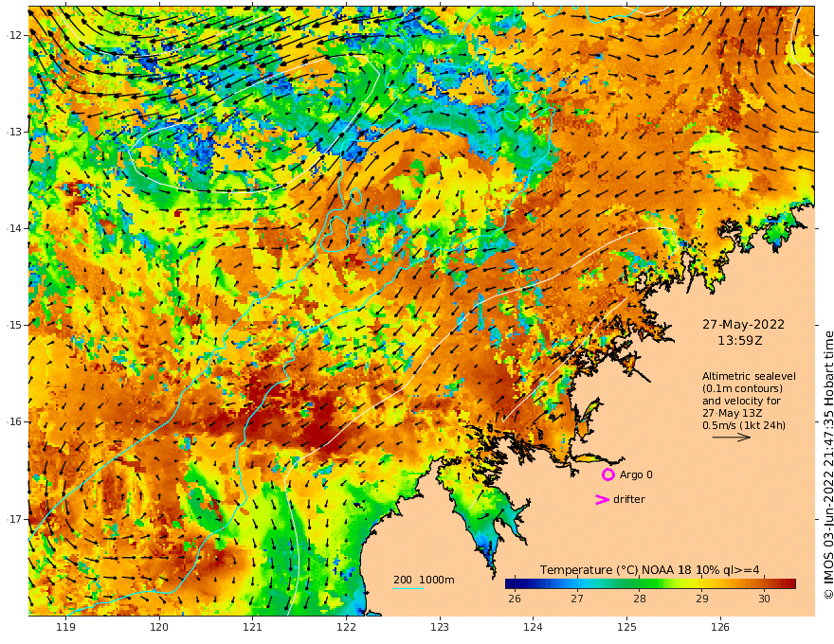Click the 0.5m/s velocity scale arrow
Viewport: 834px width, 644px height.
pyautogui.click(x=732, y=438)
